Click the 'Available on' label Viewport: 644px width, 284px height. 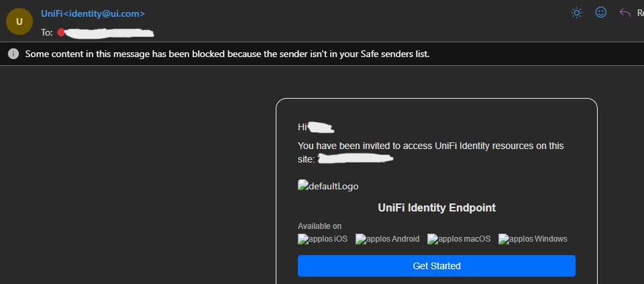coord(319,226)
